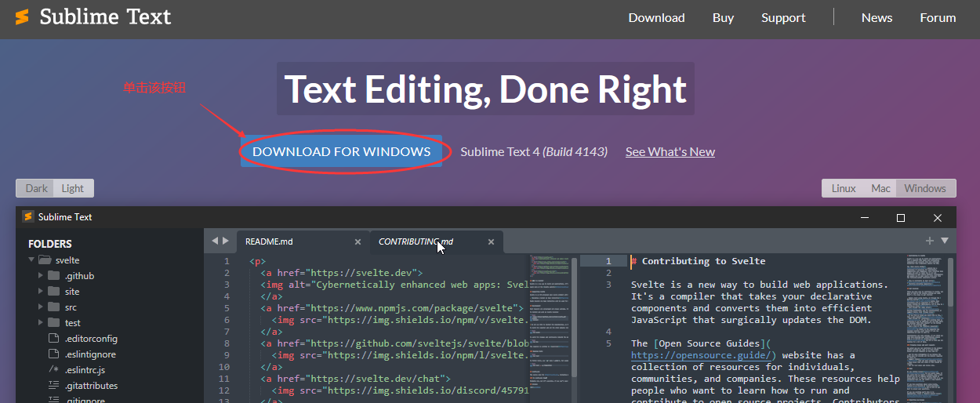Select the Mac platform toggle
980x403 pixels.
point(880,188)
